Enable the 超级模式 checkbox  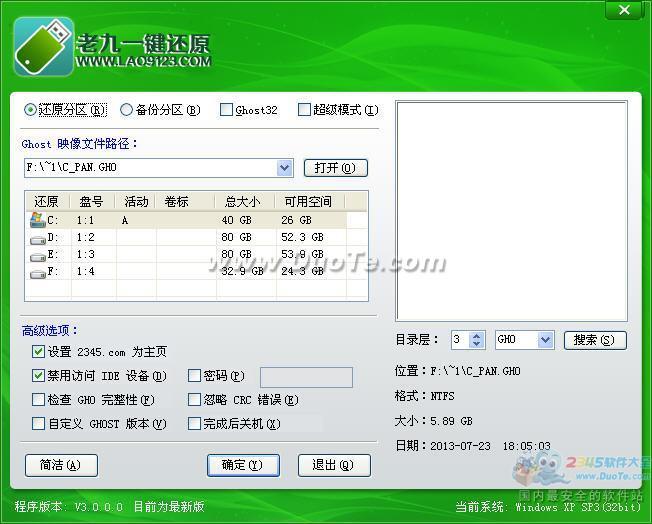(304, 110)
